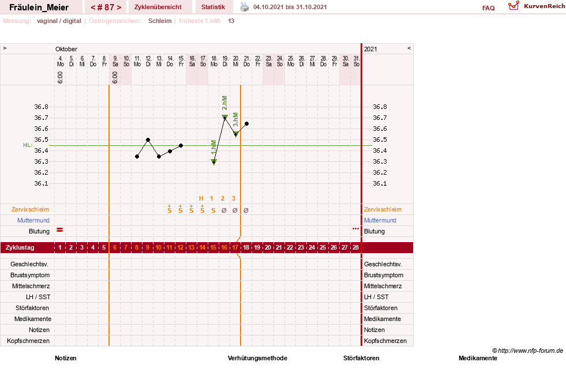Select the spotting dots on cycle day 28
The image size is (566, 392).
coord(355,229)
